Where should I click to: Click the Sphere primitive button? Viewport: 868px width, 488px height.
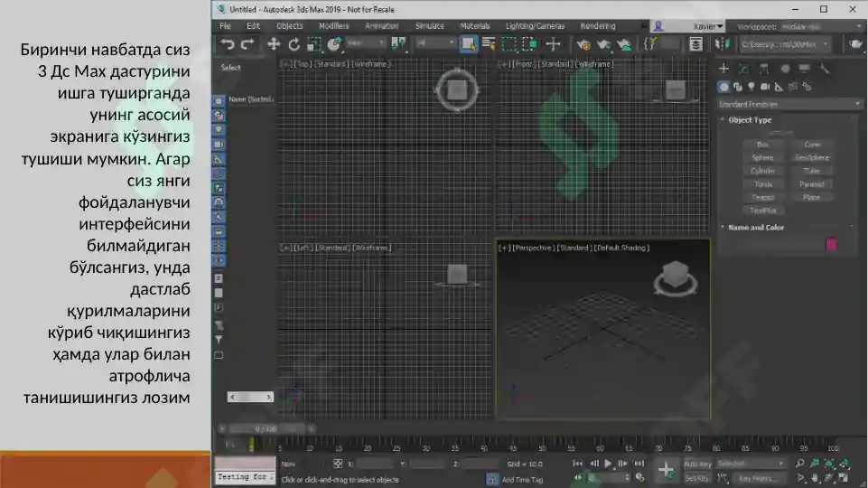click(762, 158)
